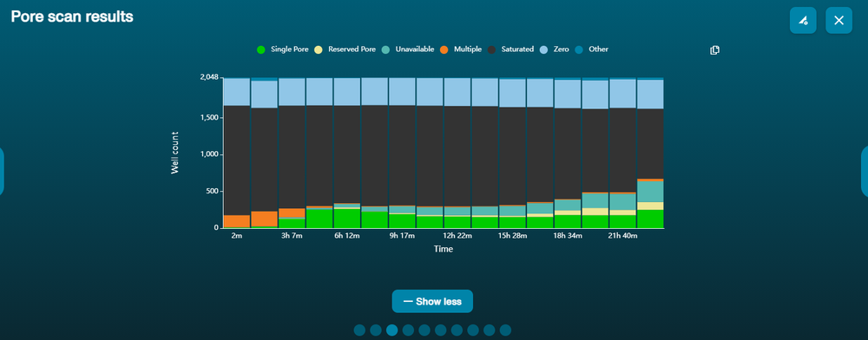This screenshot has width=868, height=340.
Task: Click the 3h 7m bar in the chart
Action: click(292, 154)
